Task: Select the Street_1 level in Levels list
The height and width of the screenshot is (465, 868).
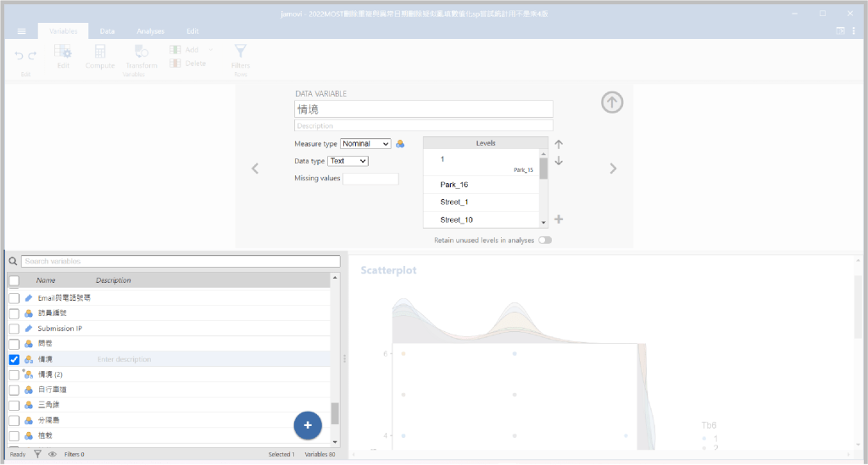Action: pyautogui.click(x=454, y=202)
